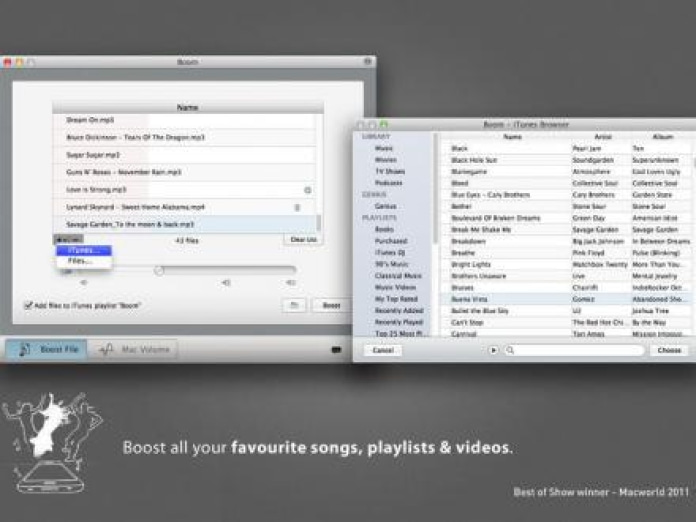Click the Boost button
This screenshot has height=522, width=696.
331,305
